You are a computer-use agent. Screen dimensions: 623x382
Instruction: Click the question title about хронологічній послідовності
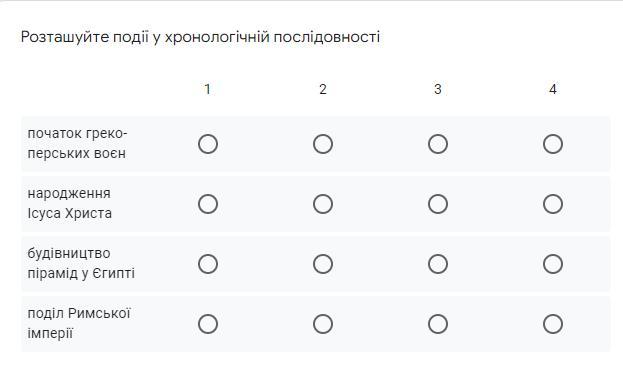point(200,37)
